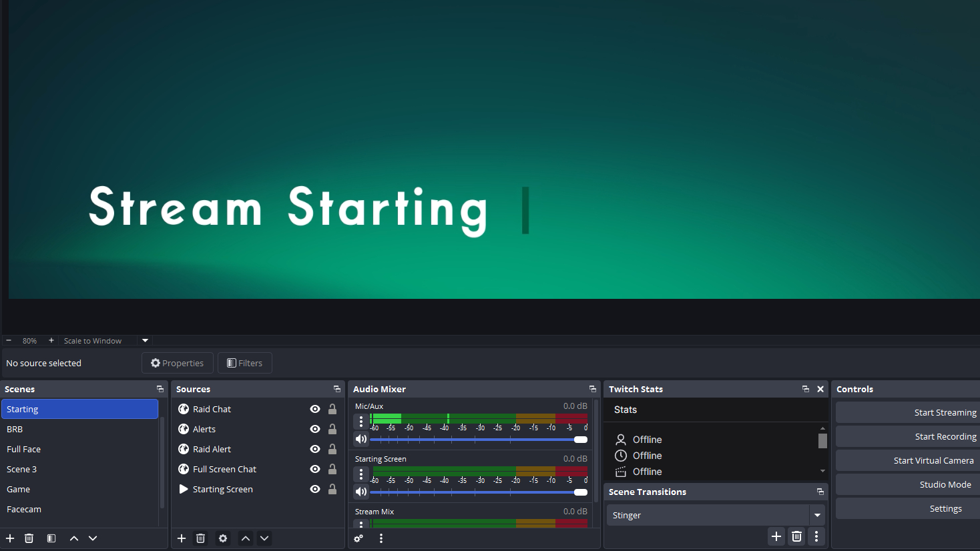
Task: Add a new scene transition
Action: point(776,536)
